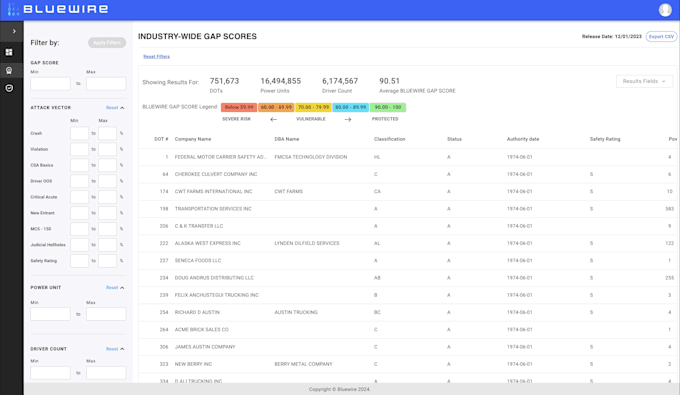Focus the Crash Min percentage field

click(79, 133)
